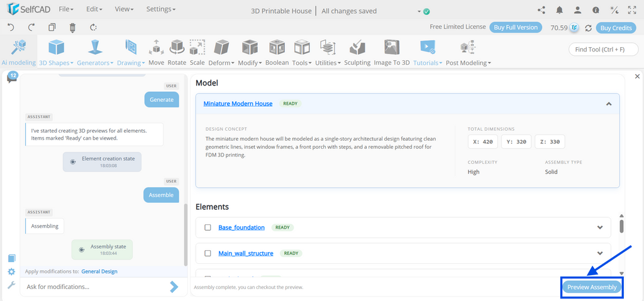Select the Scale tool
This screenshot has width=644, height=301.
pyautogui.click(x=197, y=52)
